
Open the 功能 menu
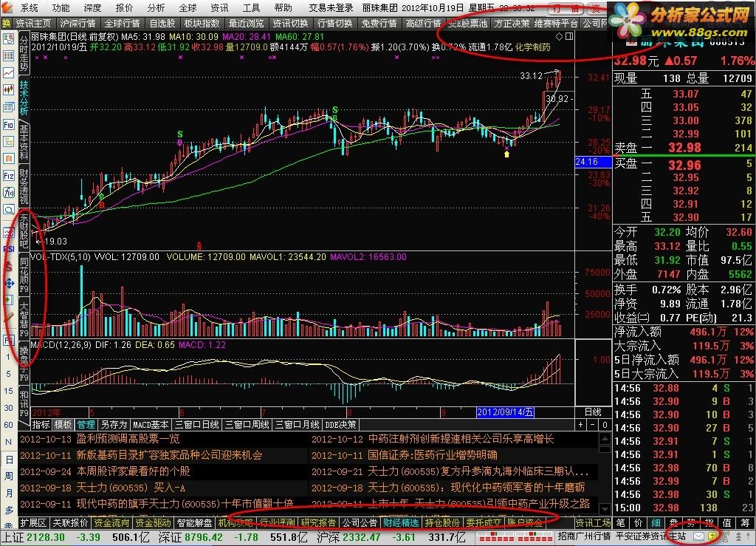[61, 7]
